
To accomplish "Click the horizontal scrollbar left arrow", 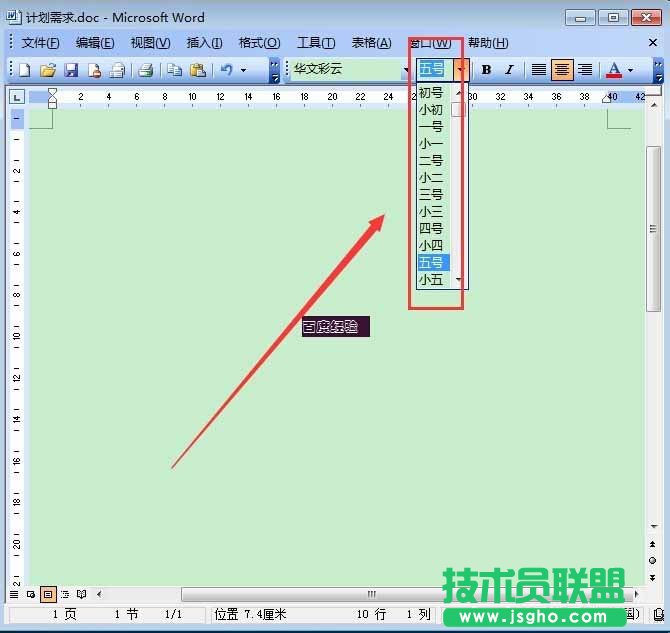I will click(x=99, y=594).
